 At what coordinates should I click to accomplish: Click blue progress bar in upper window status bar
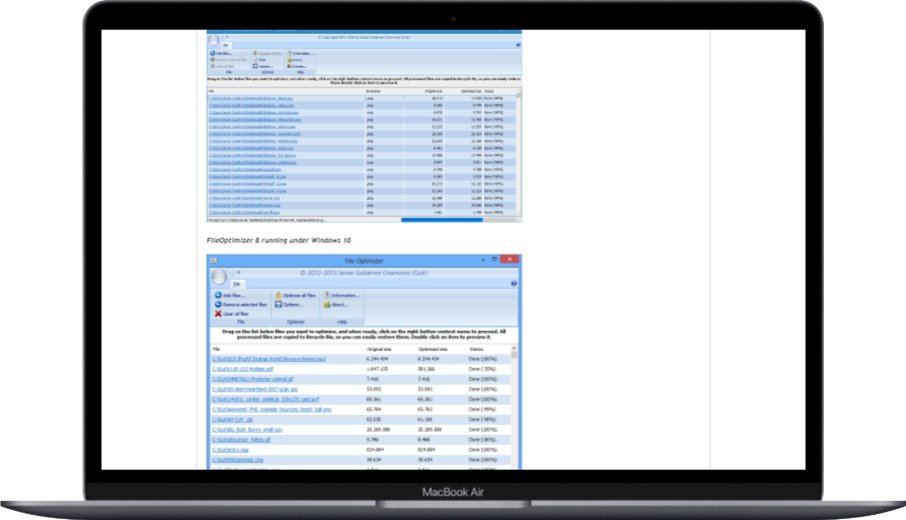pyautogui.click(x=441, y=220)
